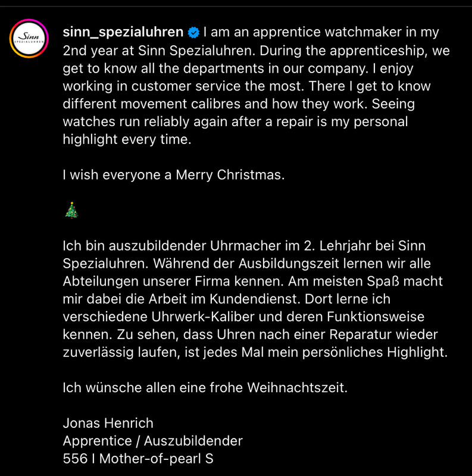472x476 pixels.
Task: Click the "Apprentice / Auszubildender" line
Action: [153, 441]
